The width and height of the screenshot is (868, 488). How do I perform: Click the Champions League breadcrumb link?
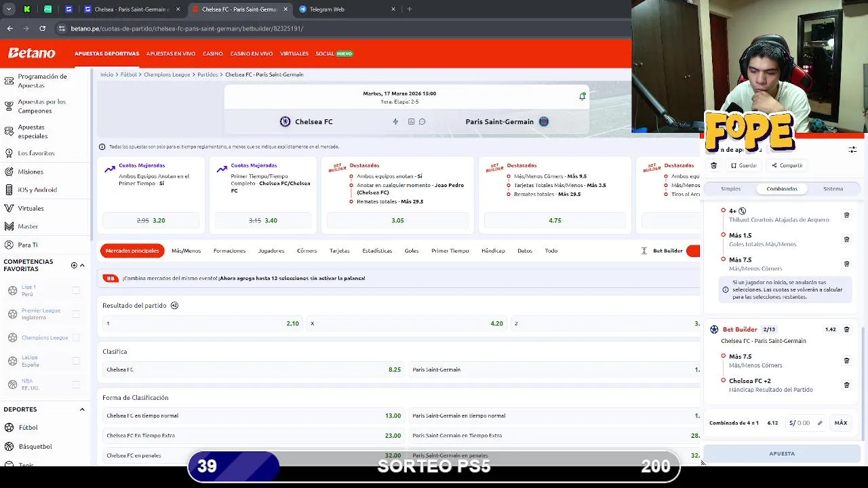(167, 75)
